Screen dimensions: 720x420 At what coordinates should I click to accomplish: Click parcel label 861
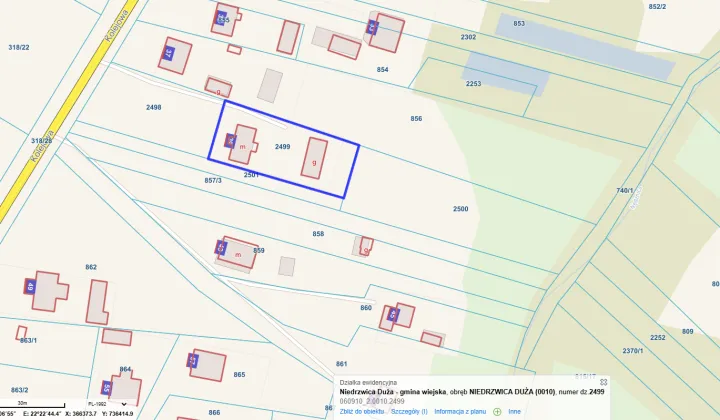tap(342, 364)
